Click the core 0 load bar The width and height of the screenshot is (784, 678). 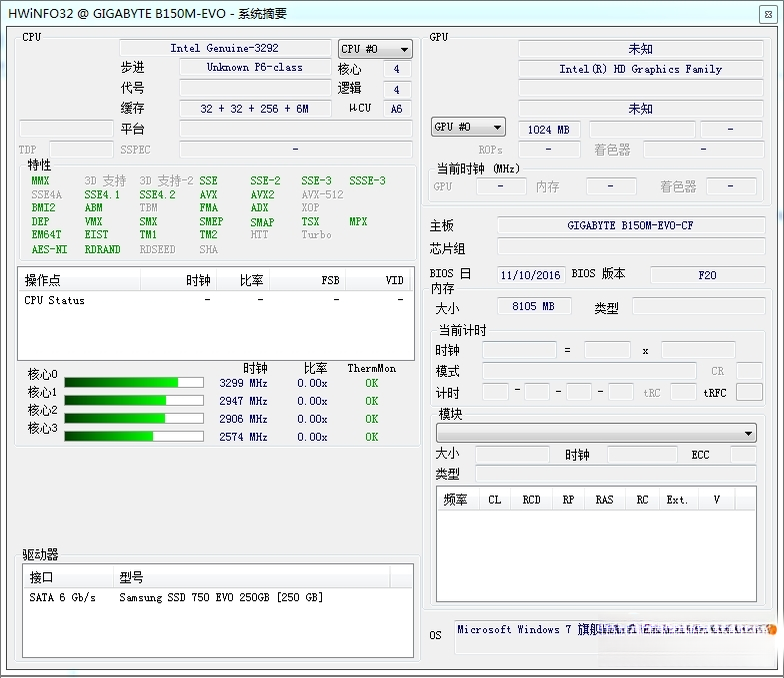(x=134, y=382)
